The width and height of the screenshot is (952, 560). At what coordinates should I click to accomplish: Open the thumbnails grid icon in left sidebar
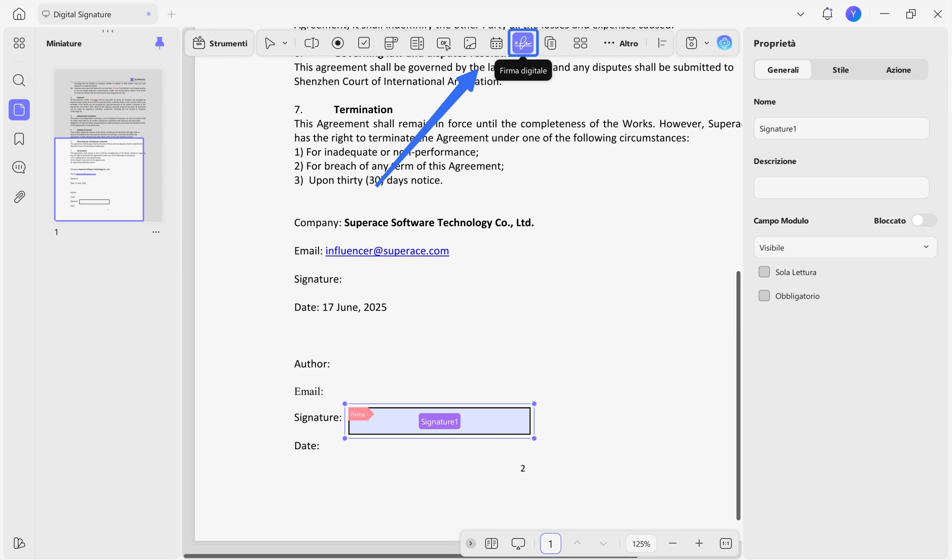coord(19,43)
